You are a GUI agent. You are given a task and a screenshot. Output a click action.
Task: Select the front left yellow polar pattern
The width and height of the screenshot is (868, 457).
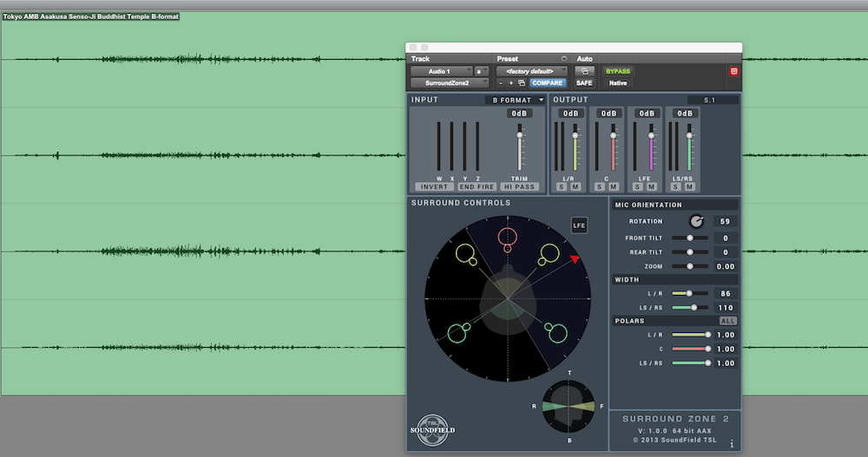coord(467,255)
